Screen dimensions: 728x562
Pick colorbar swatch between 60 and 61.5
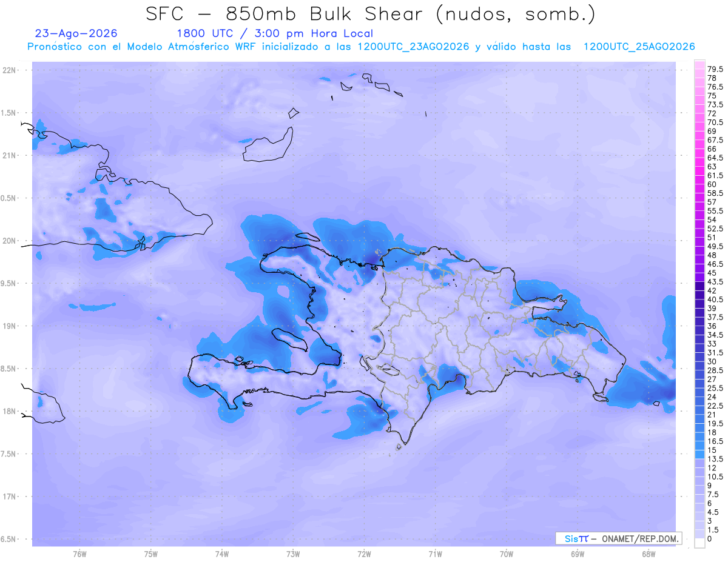[x=699, y=179]
